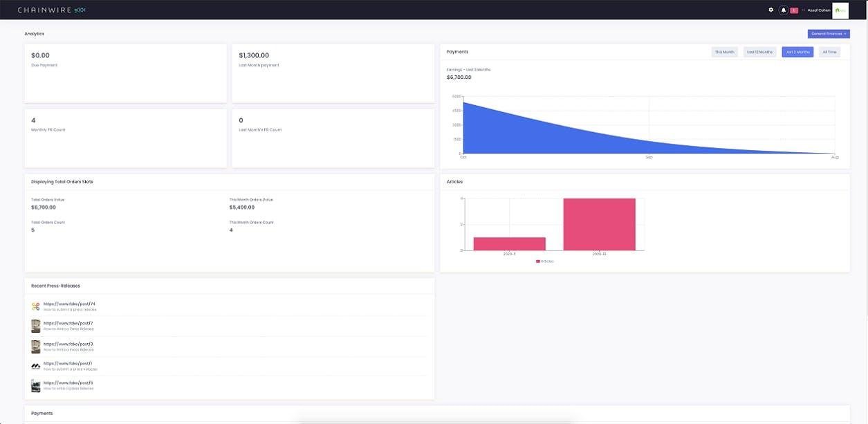Open the https://www.fake/post/3 link
Image resolution: width=868 pixels, height=424 pixels.
pos(68,344)
